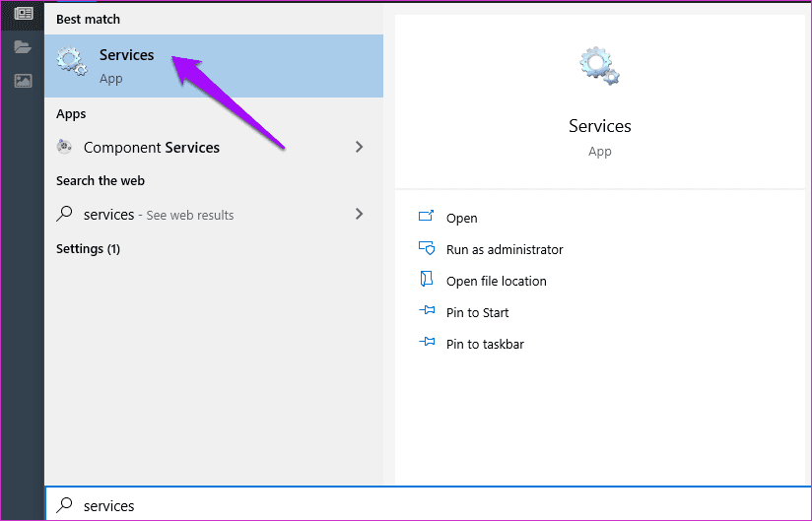
Task: Click the Services gear icon in best match
Action: click(x=72, y=62)
